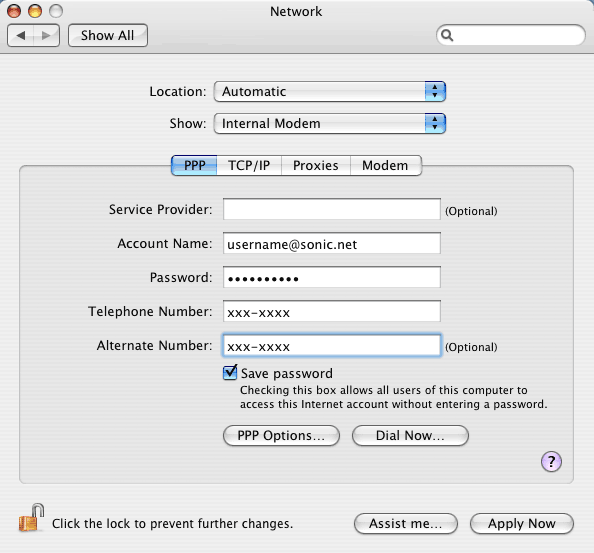The width and height of the screenshot is (594, 553).
Task: Click the back navigation arrow
Action: click(20, 36)
